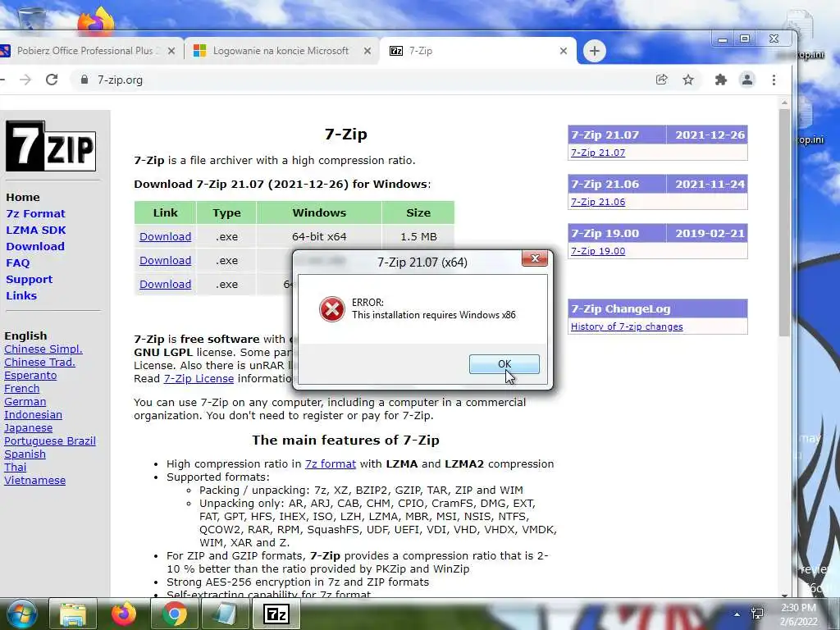Open the notepad-like taskbar icon beside Chrome
This screenshot has width=840, height=630.
(x=225, y=614)
